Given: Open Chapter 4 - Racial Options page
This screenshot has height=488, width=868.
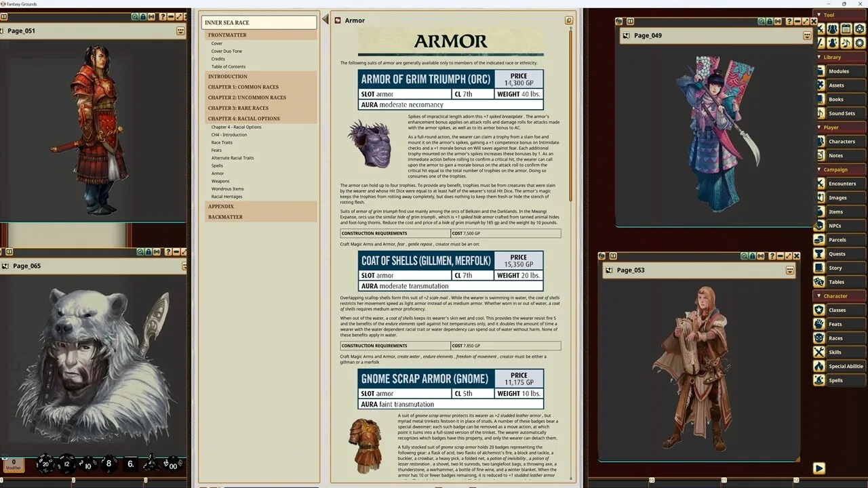Looking at the screenshot, I should pyautogui.click(x=236, y=127).
